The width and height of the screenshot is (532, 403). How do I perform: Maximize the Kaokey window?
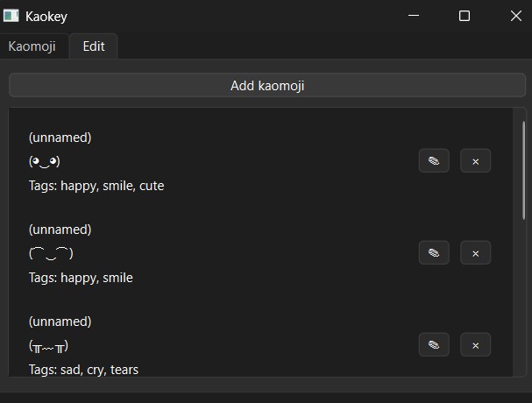(465, 16)
